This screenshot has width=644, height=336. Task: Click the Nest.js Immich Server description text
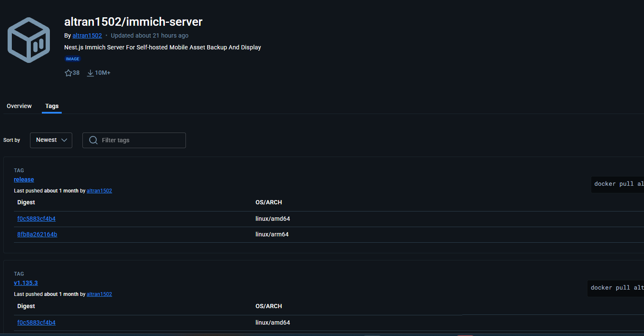(163, 47)
